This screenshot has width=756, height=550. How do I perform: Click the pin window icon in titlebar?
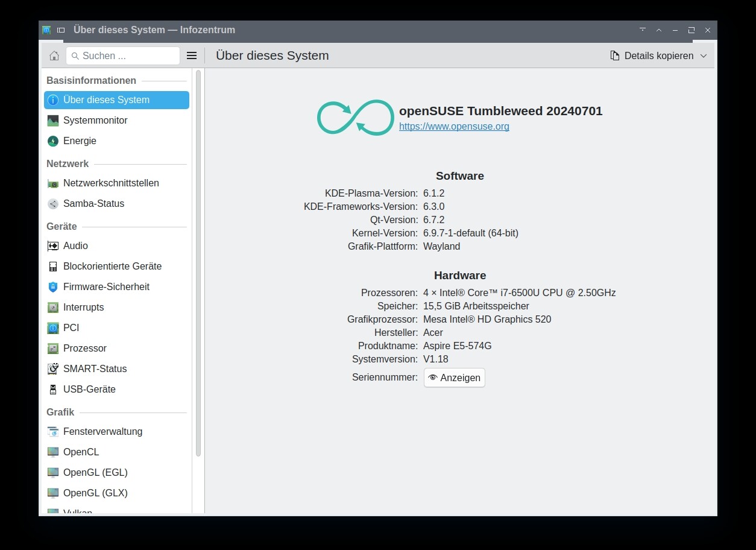(61, 30)
